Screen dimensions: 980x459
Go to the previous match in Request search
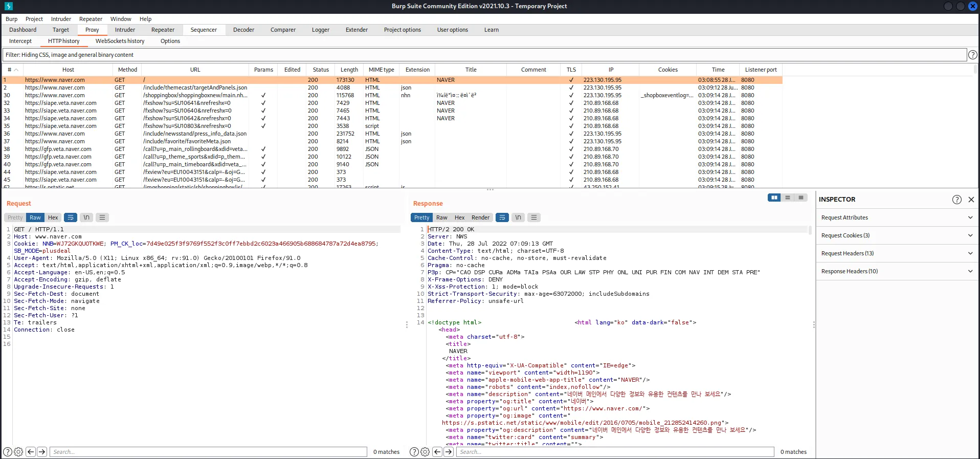[x=31, y=452]
